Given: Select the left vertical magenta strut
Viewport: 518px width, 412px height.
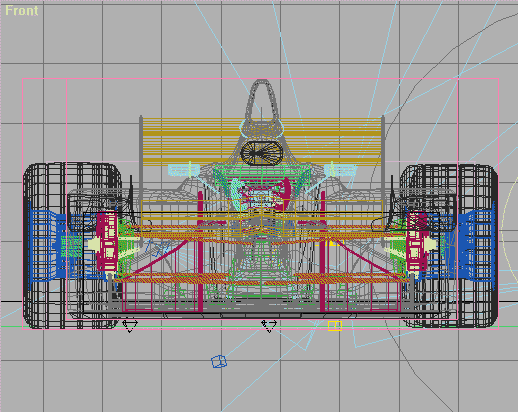Looking at the screenshot, I should coord(200,251).
